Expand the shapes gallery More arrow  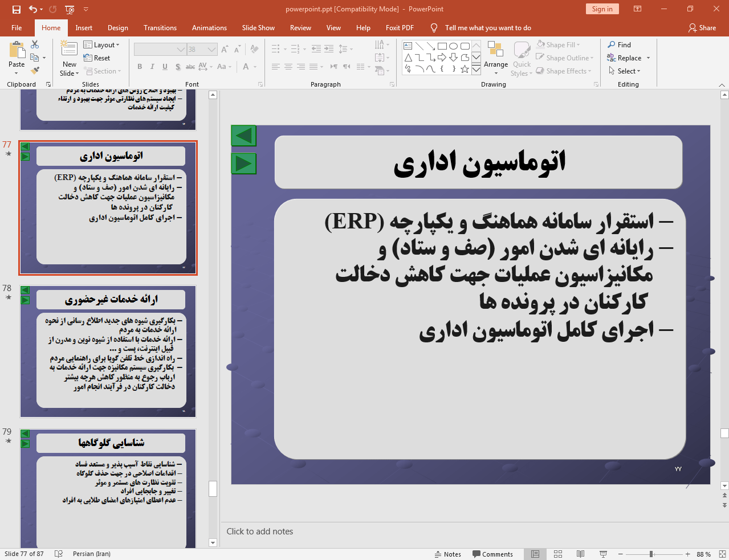(x=476, y=70)
